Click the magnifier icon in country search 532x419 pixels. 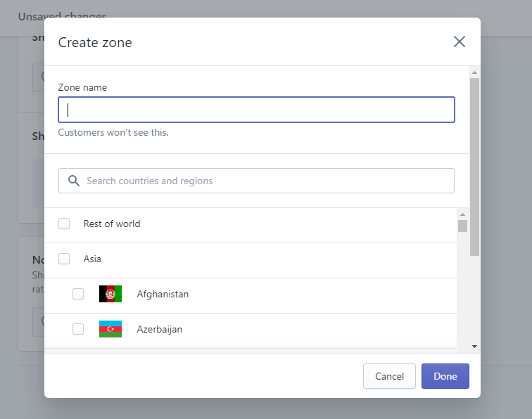(x=74, y=181)
